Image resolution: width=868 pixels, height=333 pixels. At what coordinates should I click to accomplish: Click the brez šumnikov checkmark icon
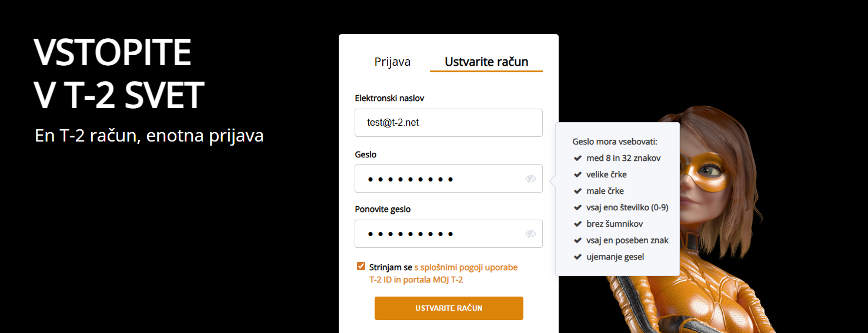pyautogui.click(x=577, y=224)
